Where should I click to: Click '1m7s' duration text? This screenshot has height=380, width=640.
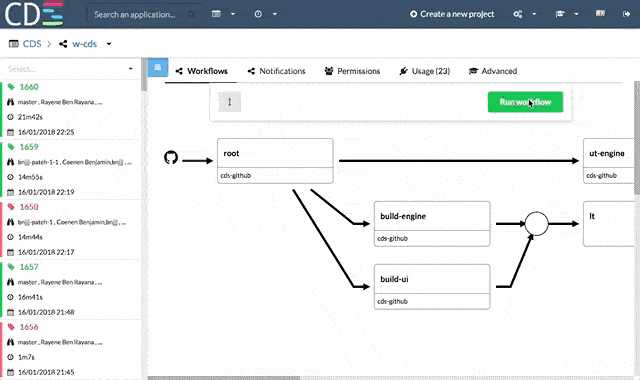pos(26,357)
